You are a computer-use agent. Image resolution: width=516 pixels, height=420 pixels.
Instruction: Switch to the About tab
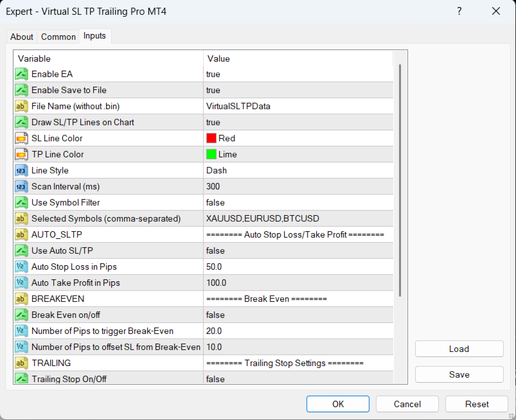(22, 37)
